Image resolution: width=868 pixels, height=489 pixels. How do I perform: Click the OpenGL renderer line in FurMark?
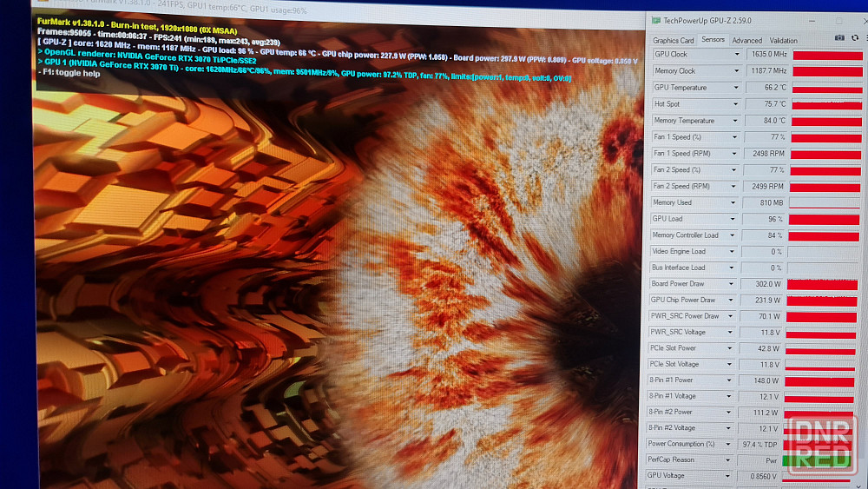147,56
